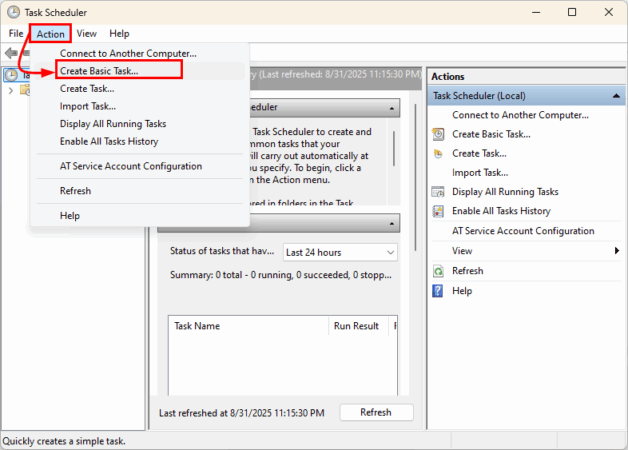The width and height of the screenshot is (628, 450).
Task: Open the Help menu in menu bar
Action: [119, 34]
